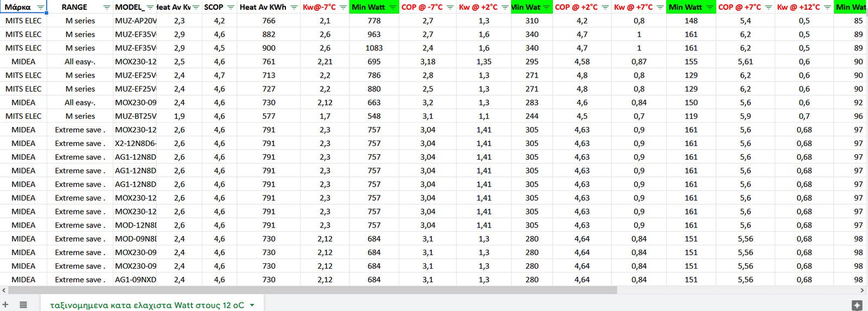Open the Heat Av KWh filter icon
The image size is (868, 311).
294,8
